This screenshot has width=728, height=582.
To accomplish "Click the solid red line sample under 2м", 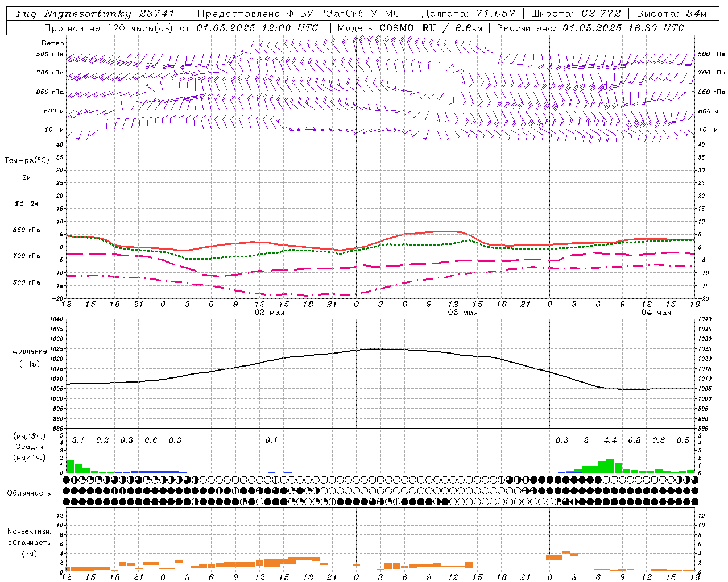I will coord(27,184).
